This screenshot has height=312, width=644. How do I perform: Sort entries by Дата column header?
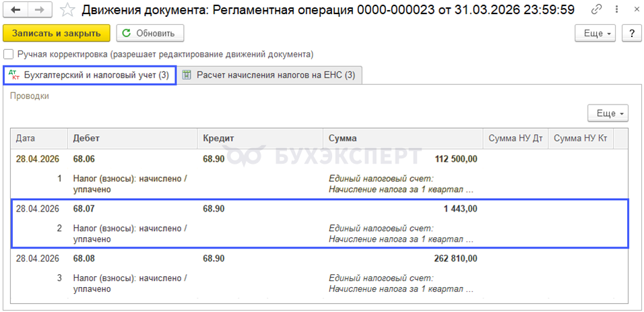point(26,138)
